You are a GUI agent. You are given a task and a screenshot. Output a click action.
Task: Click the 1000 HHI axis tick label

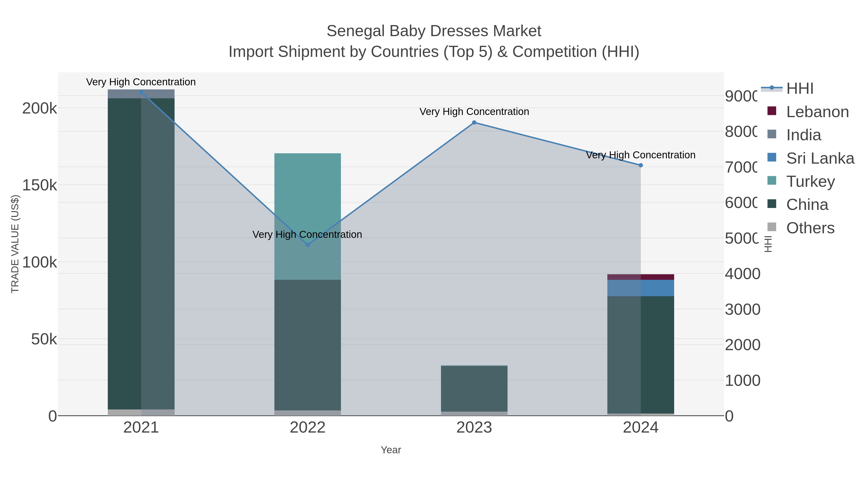(x=743, y=381)
